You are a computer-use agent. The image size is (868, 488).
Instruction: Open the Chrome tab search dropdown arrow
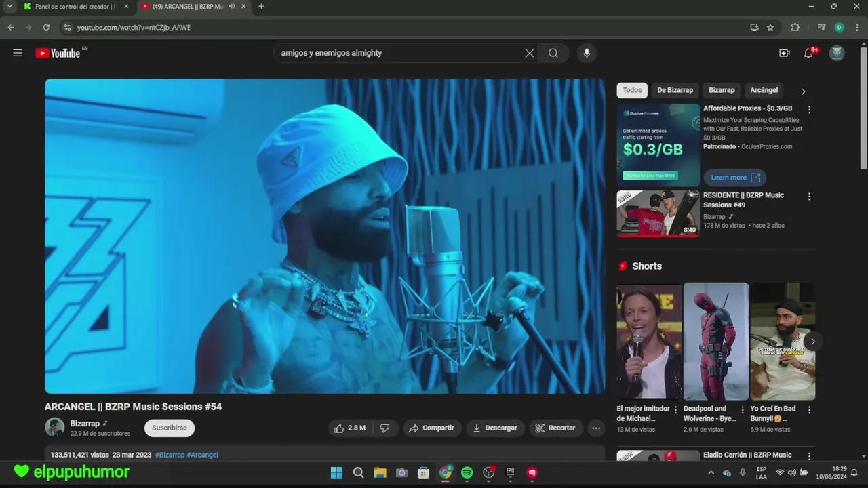[9, 6]
